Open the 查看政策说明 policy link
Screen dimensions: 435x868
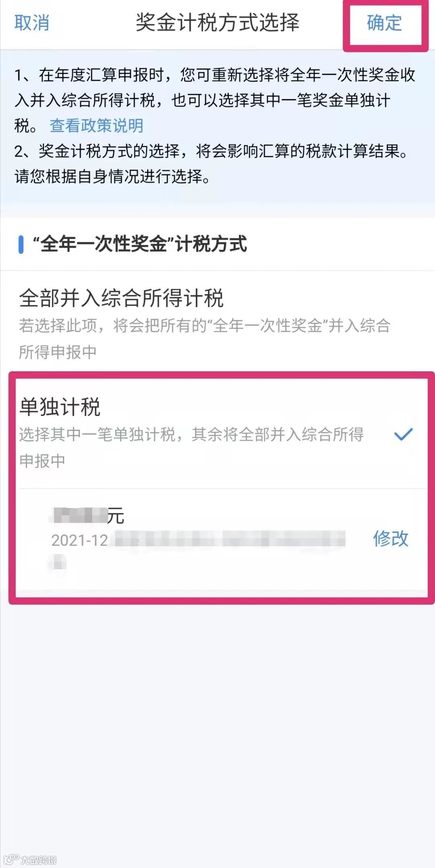[x=97, y=126]
